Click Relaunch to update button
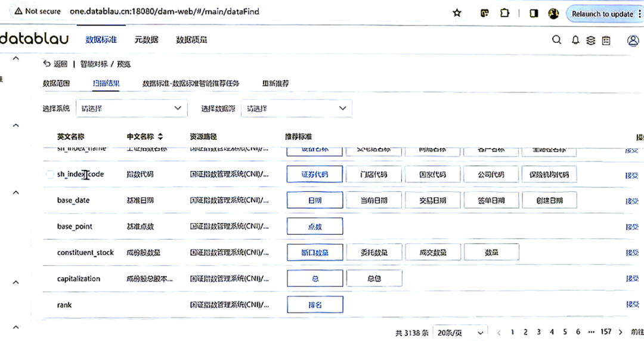Screen dimensions: 644x341 click(x=602, y=14)
